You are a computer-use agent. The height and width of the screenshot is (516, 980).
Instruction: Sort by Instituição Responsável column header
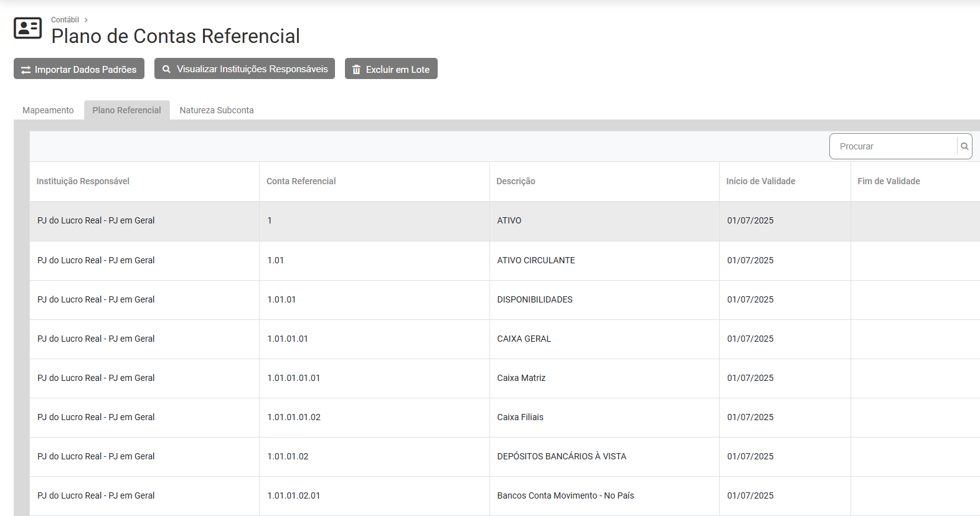(x=83, y=181)
